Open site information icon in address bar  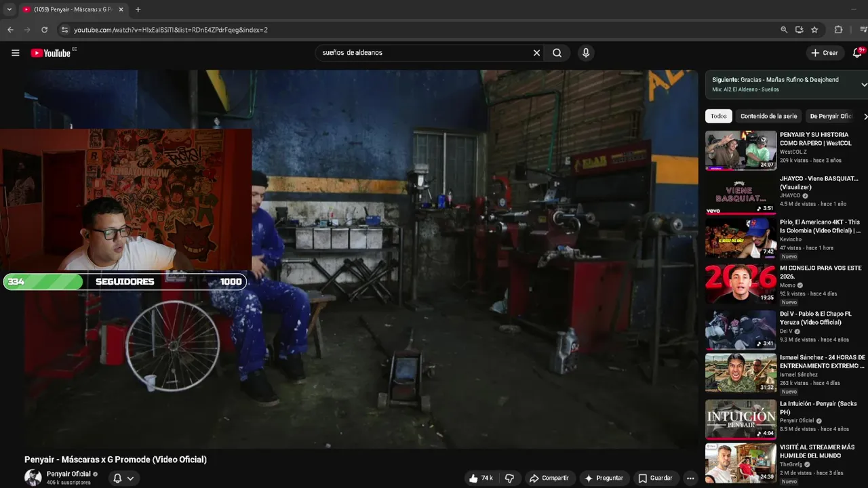pyautogui.click(x=64, y=30)
